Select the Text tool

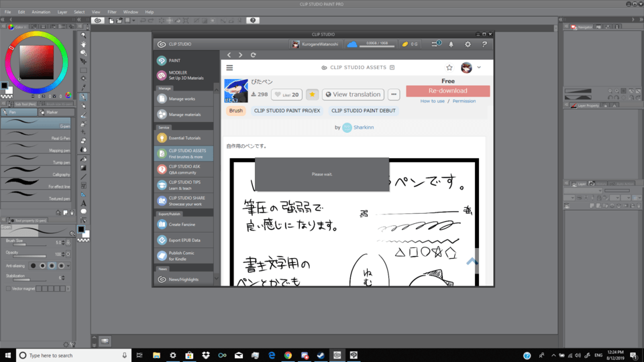83,203
